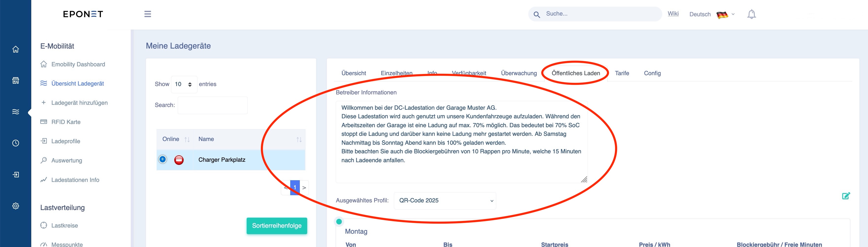
Task: Click the RFID Karte card icon
Action: pyautogui.click(x=44, y=122)
